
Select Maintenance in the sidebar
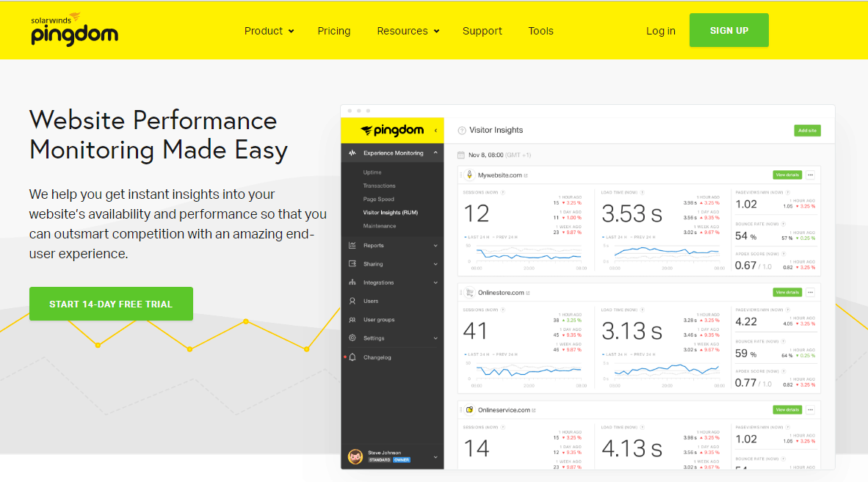(x=379, y=226)
